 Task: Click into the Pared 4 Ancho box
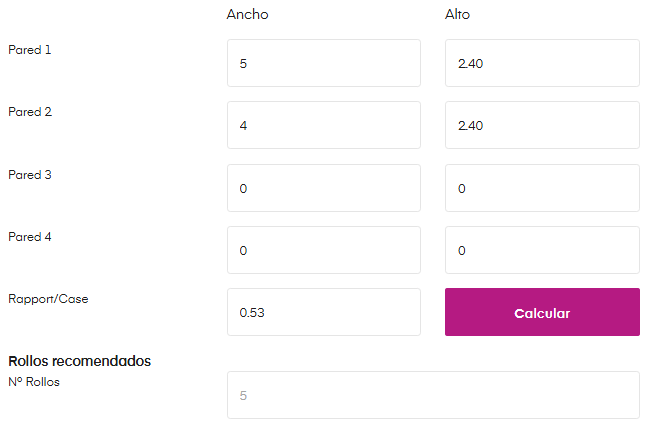pyautogui.click(x=324, y=250)
